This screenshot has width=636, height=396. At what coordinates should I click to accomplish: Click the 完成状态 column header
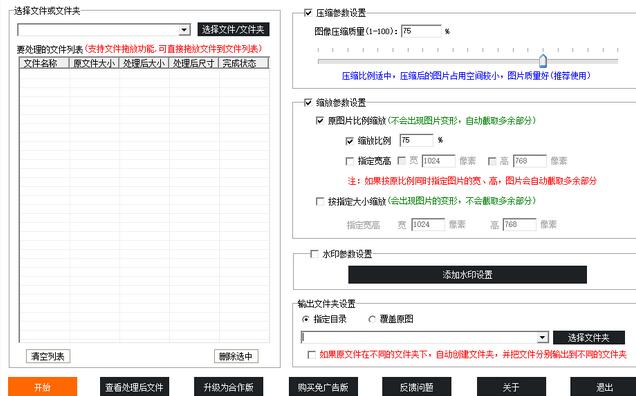pyautogui.click(x=243, y=63)
